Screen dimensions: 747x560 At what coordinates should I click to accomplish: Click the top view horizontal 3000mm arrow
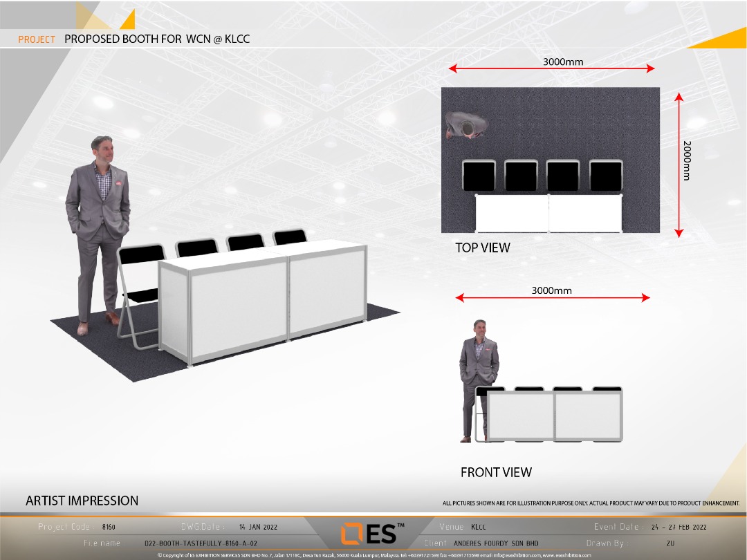coord(551,69)
